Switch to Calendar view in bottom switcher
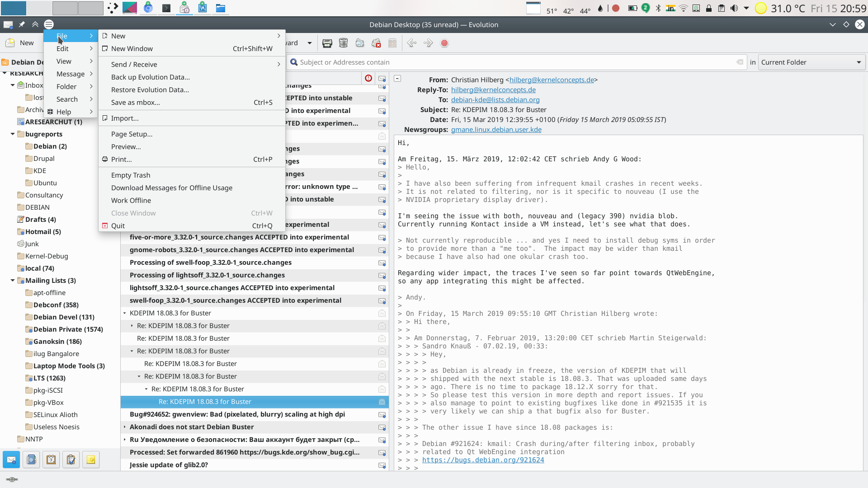The height and width of the screenshot is (488, 868). (x=51, y=460)
